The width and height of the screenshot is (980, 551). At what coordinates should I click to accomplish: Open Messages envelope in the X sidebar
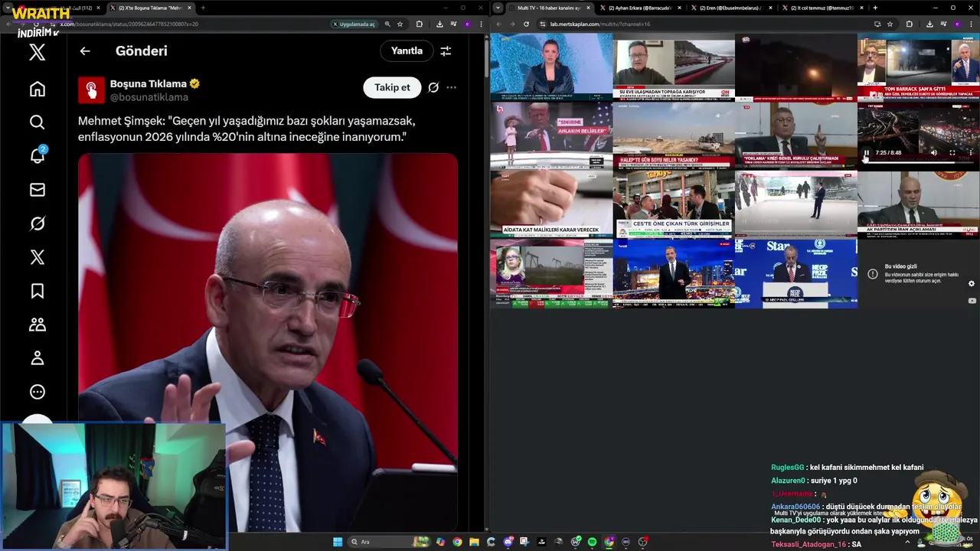pyautogui.click(x=37, y=190)
